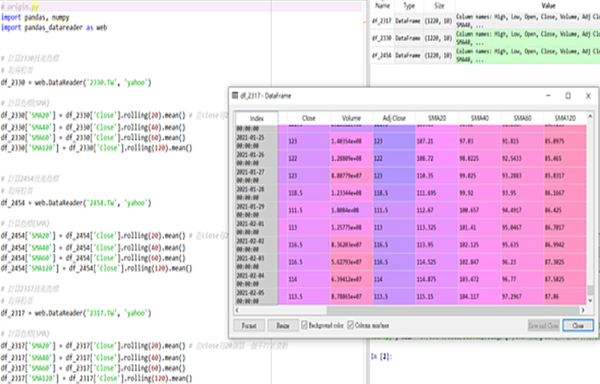
Task: Click the Resize button
Action: tap(283, 325)
